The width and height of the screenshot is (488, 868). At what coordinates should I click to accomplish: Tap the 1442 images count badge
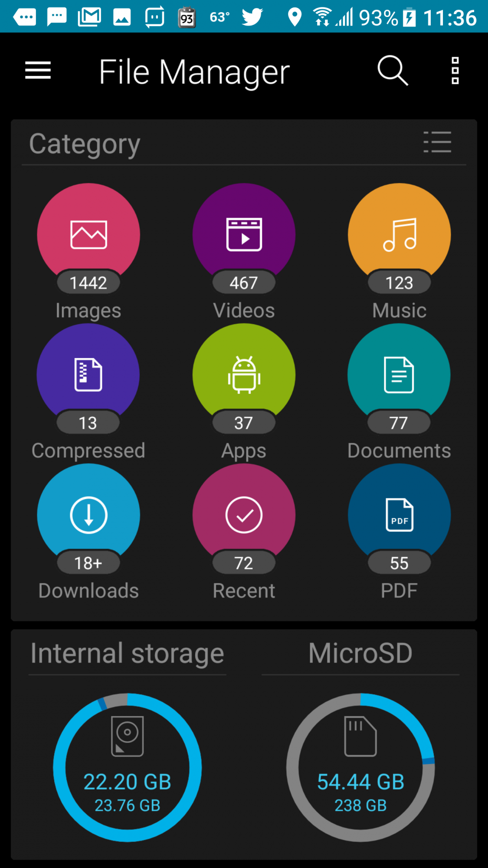pyautogui.click(x=88, y=283)
